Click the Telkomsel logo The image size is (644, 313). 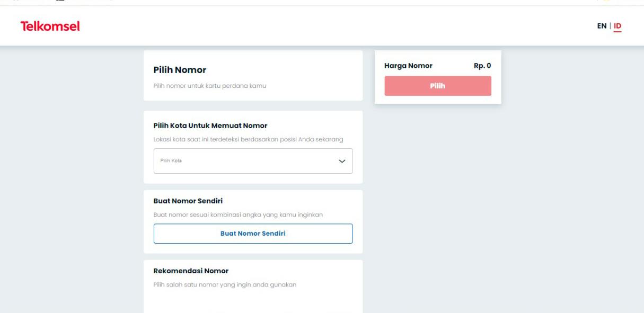pos(50,26)
